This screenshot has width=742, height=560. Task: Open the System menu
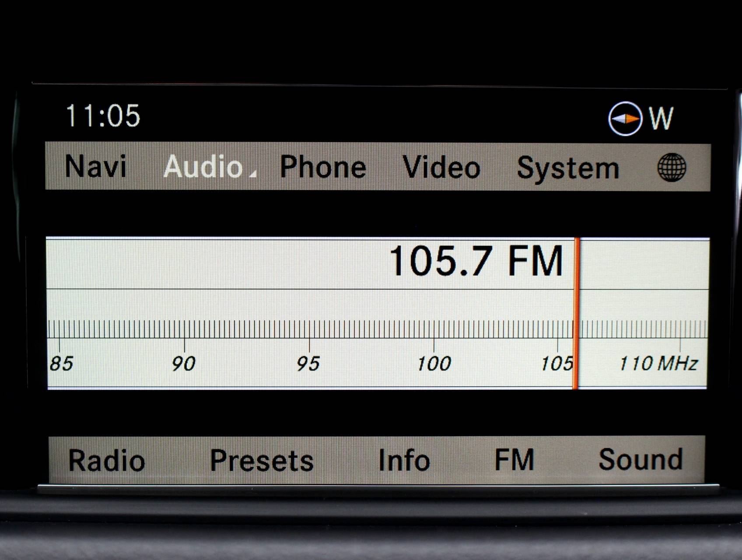[568, 168]
